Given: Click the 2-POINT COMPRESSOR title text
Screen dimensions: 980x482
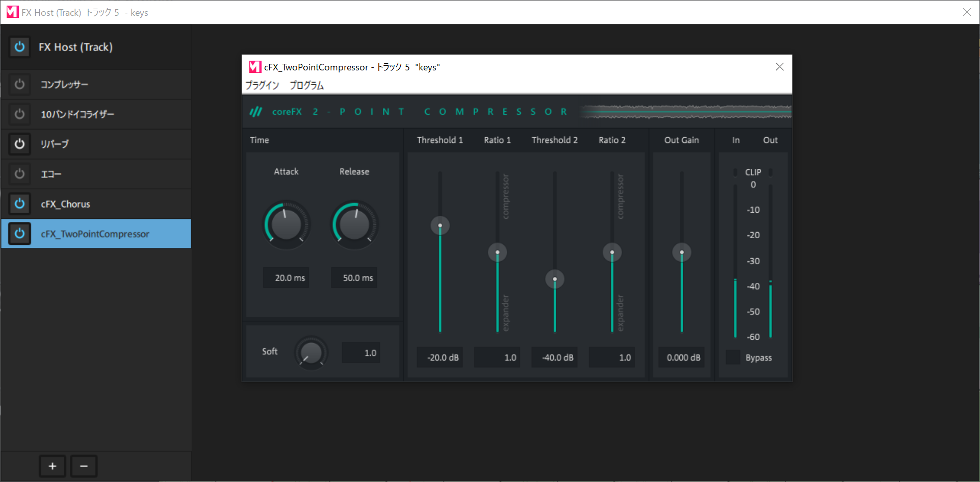Looking at the screenshot, I should [440, 111].
